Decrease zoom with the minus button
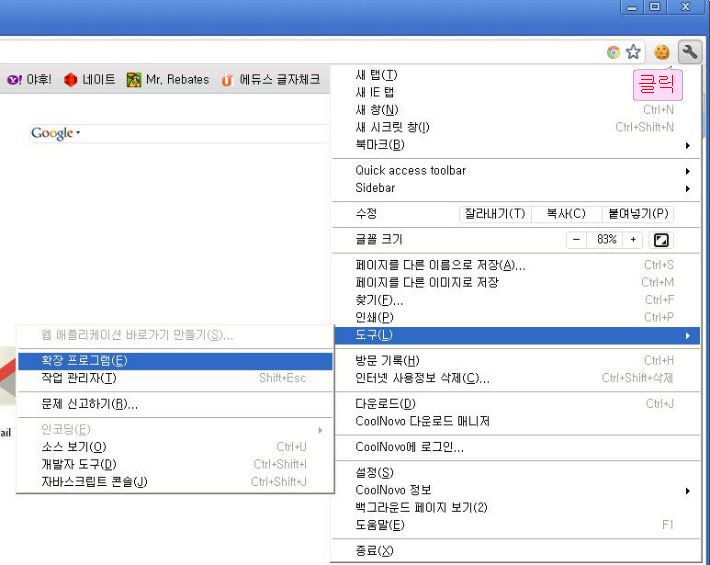The height and width of the screenshot is (565, 710). tap(576, 239)
